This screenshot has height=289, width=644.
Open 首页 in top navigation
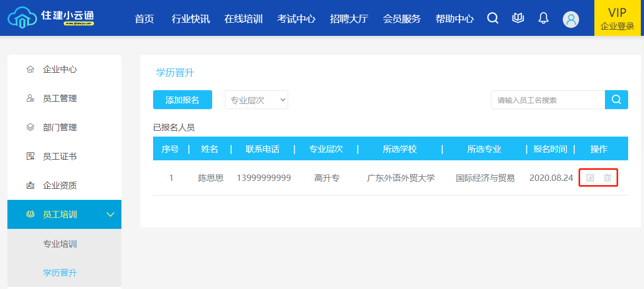144,19
